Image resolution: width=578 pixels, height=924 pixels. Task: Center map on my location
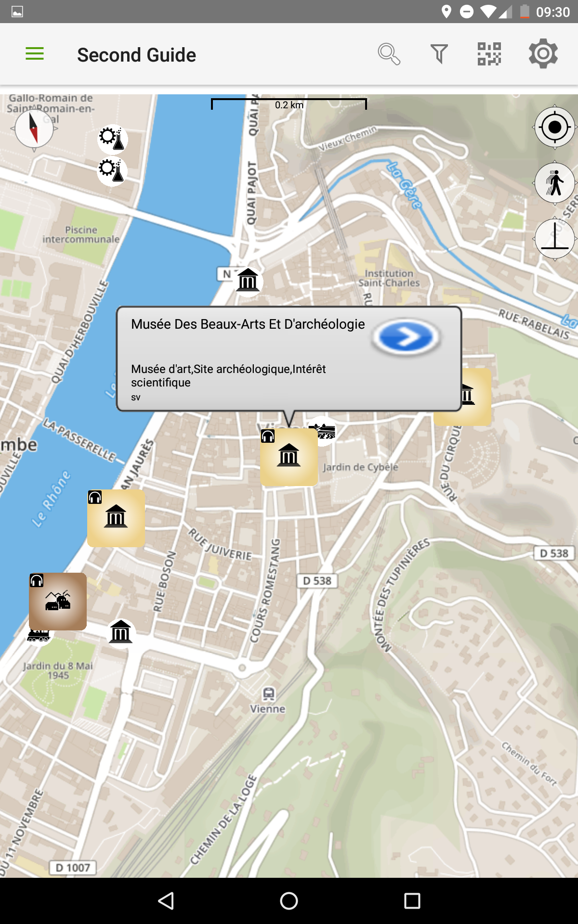pos(554,128)
